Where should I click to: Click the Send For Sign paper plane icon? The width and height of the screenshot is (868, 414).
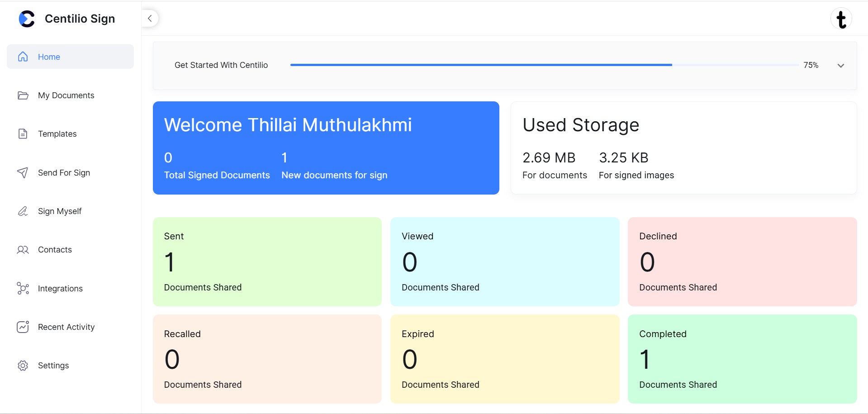23,172
